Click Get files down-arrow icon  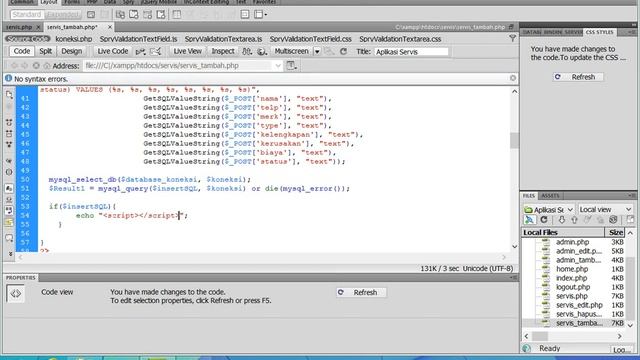(x=562, y=220)
